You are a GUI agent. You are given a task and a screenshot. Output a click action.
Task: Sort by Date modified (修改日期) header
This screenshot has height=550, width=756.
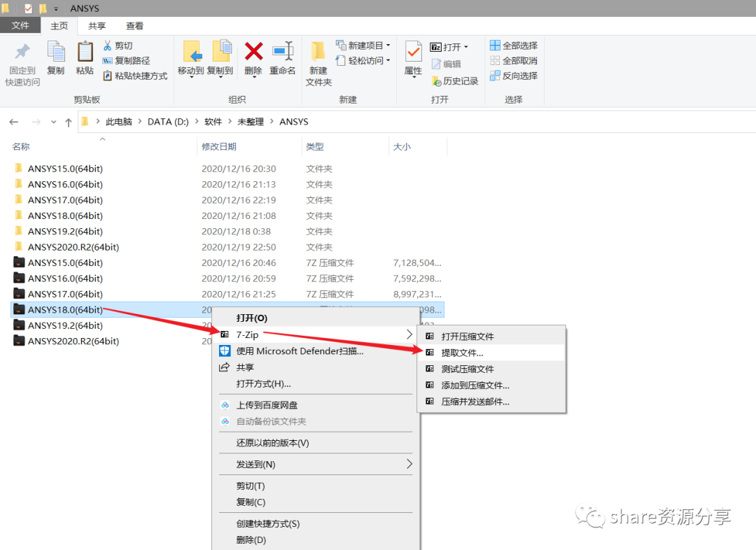[x=219, y=146]
